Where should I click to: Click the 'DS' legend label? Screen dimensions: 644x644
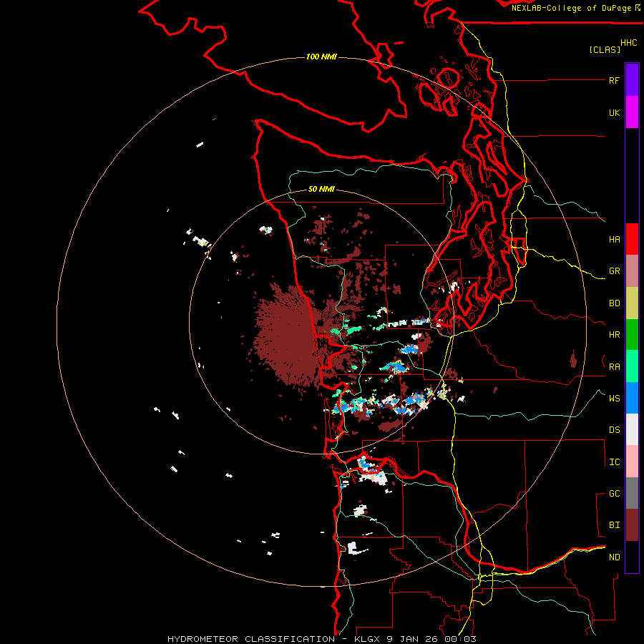(x=614, y=430)
